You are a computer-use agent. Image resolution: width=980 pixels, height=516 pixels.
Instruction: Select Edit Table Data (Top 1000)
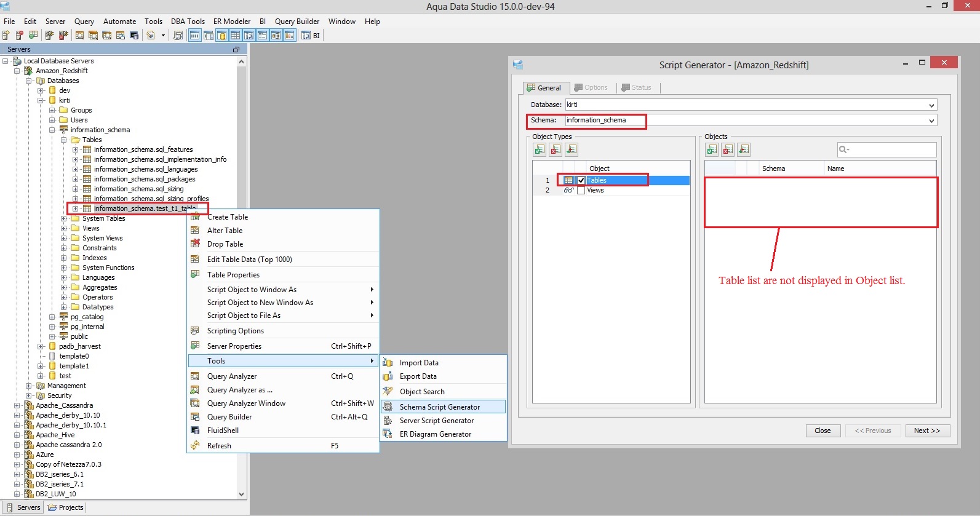[x=283, y=259]
